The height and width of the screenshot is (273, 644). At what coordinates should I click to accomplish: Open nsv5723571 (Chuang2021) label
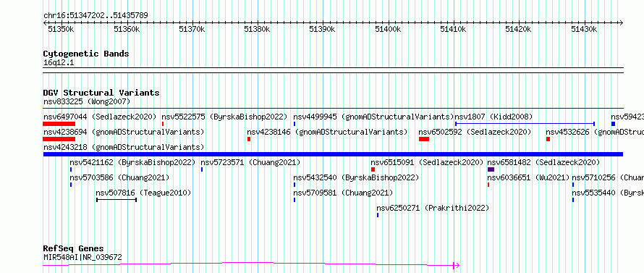click(250, 162)
